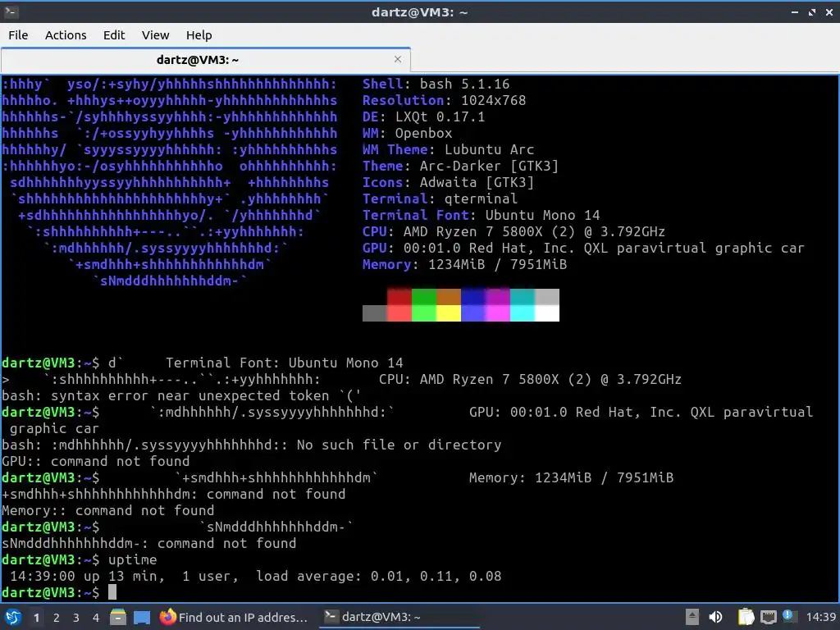Screen dimensions: 840x630
Task: Click the blue 'Memory: 1234MiB / 7951MiB' neofetch line
Action: point(465,264)
